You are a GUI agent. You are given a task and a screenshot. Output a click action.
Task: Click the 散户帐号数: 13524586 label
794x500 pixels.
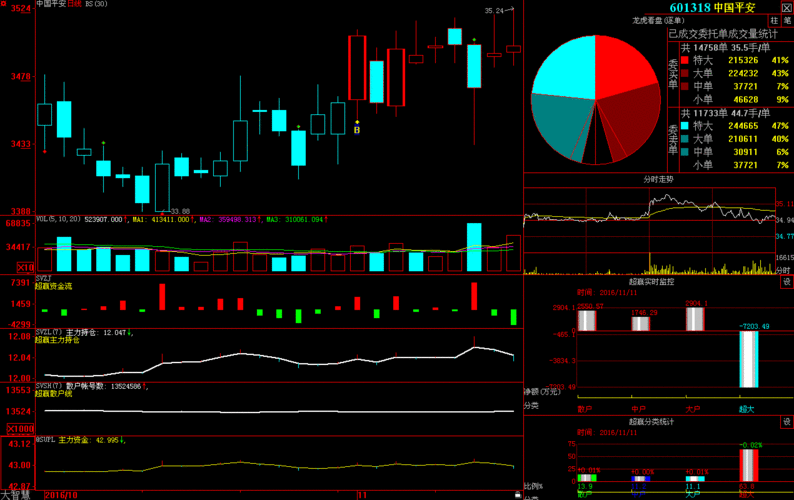point(106,387)
